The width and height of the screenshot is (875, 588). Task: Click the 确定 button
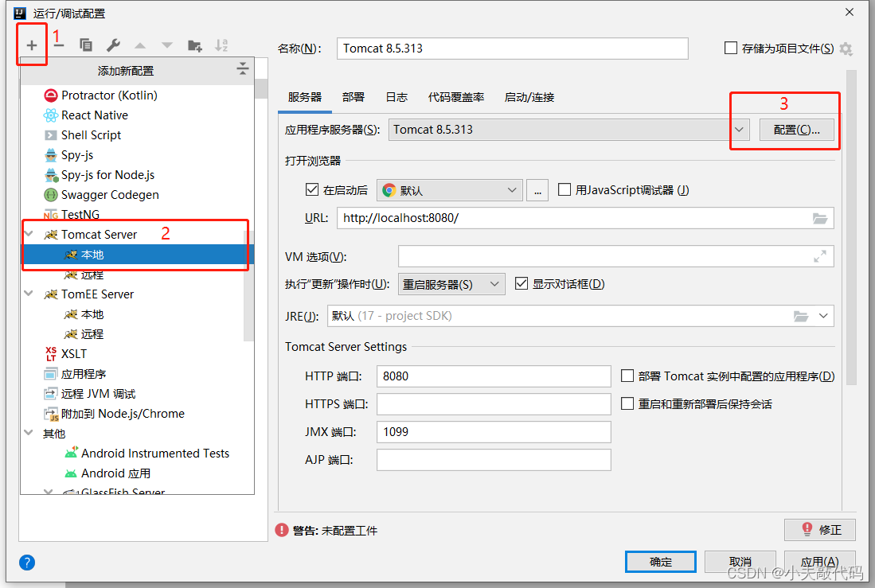tap(661, 562)
